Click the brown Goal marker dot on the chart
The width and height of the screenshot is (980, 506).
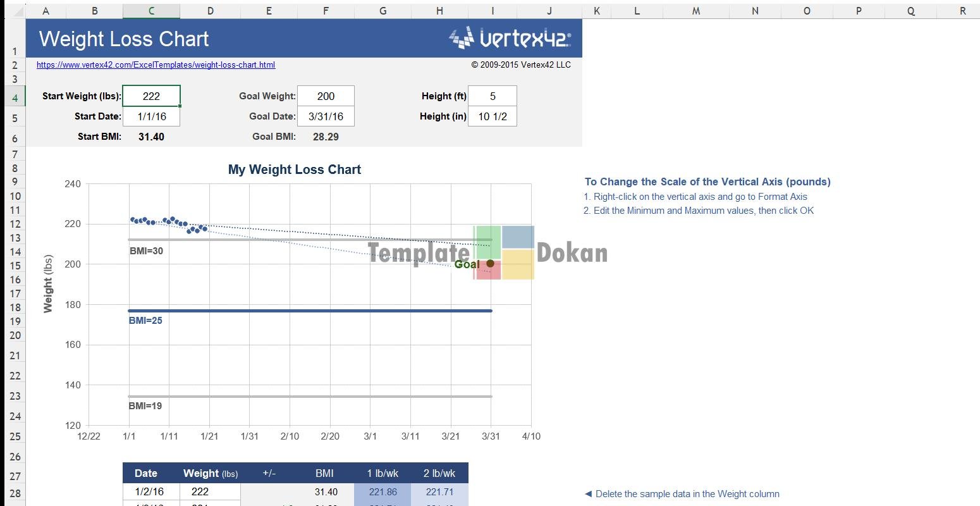pyautogui.click(x=490, y=264)
